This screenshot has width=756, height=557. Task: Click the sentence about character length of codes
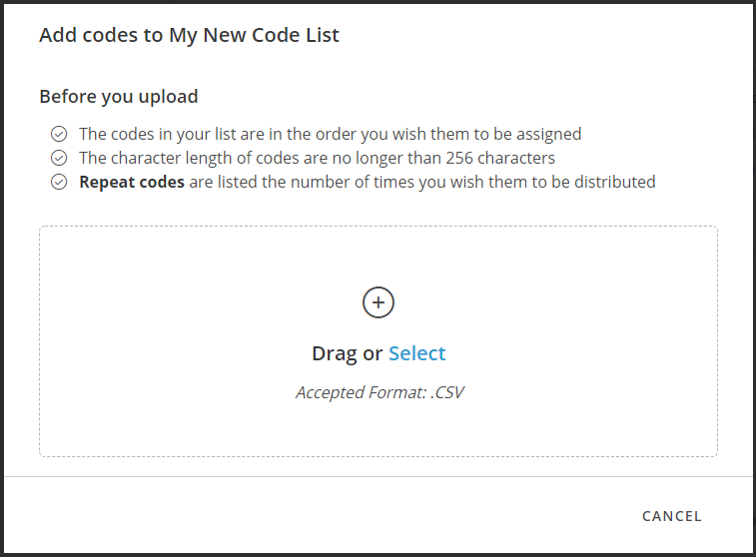(x=317, y=158)
